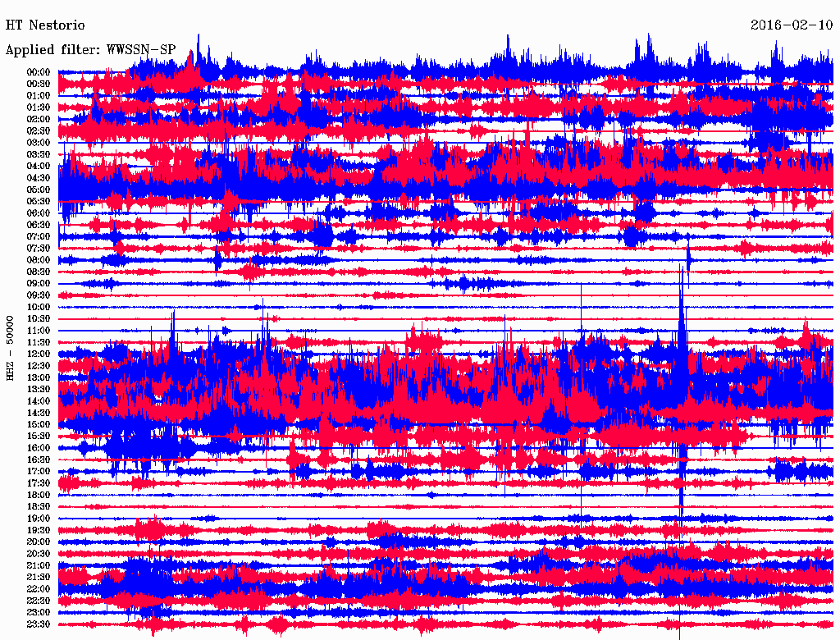Select the 03:00 time label

[x=39, y=143]
